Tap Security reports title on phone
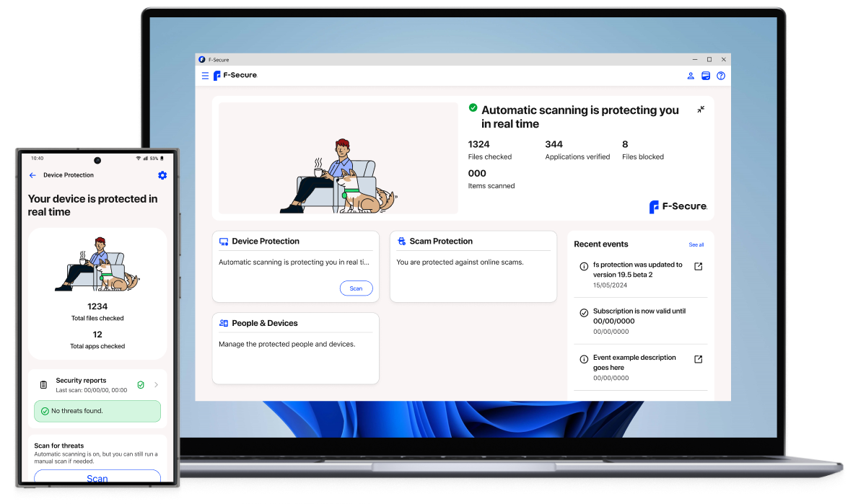The image size is (866, 504). pos(81,381)
